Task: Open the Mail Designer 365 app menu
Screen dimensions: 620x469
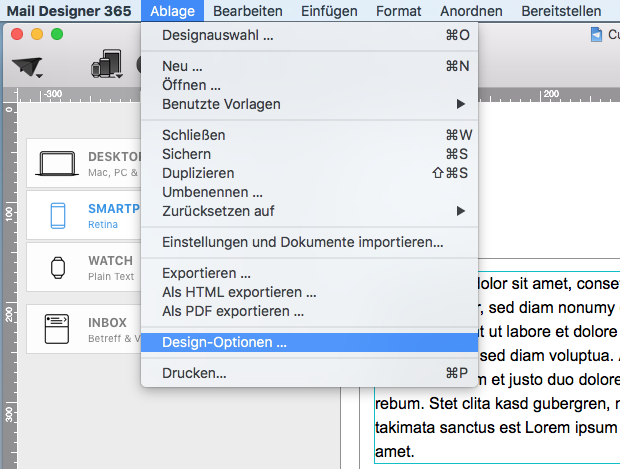Action: click(x=69, y=11)
